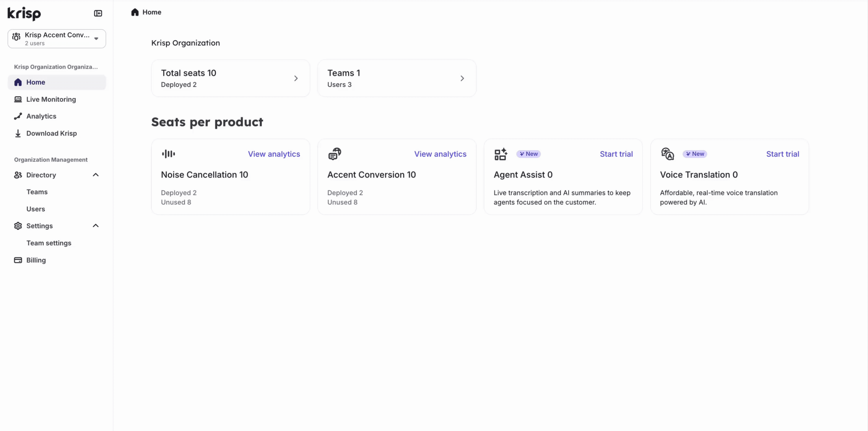Open Teams under Directory
868x431 pixels.
click(x=37, y=192)
